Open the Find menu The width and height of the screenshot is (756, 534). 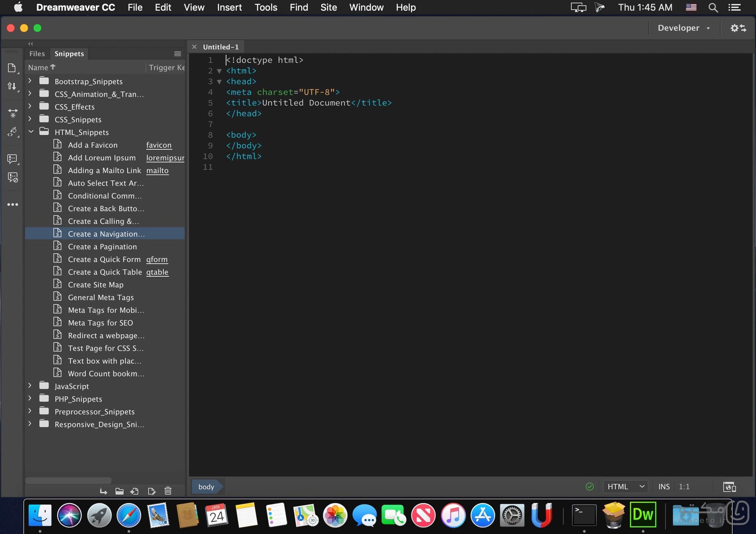click(299, 7)
